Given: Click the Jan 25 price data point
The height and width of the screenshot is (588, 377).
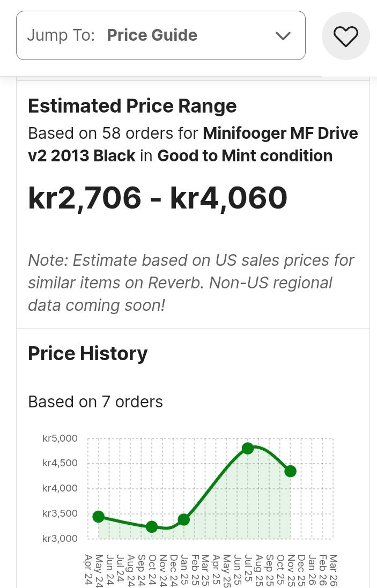Looking at the screenshot, I should [183, 519].
